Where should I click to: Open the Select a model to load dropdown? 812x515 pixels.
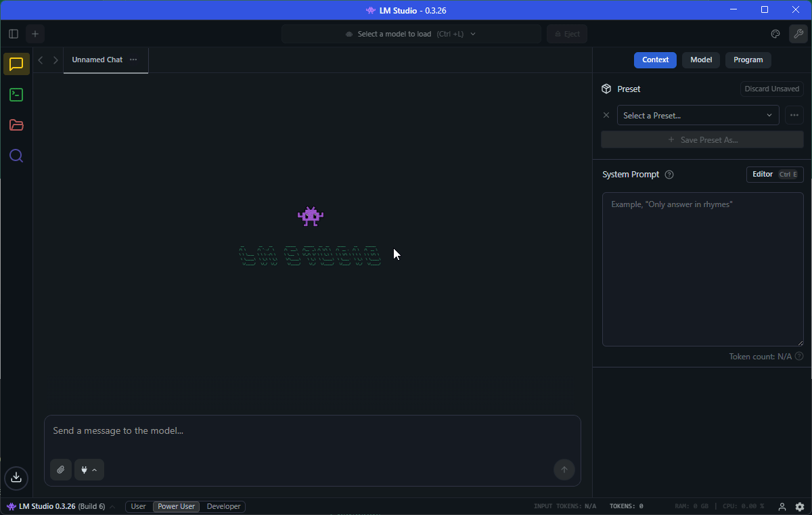point(411,34)
